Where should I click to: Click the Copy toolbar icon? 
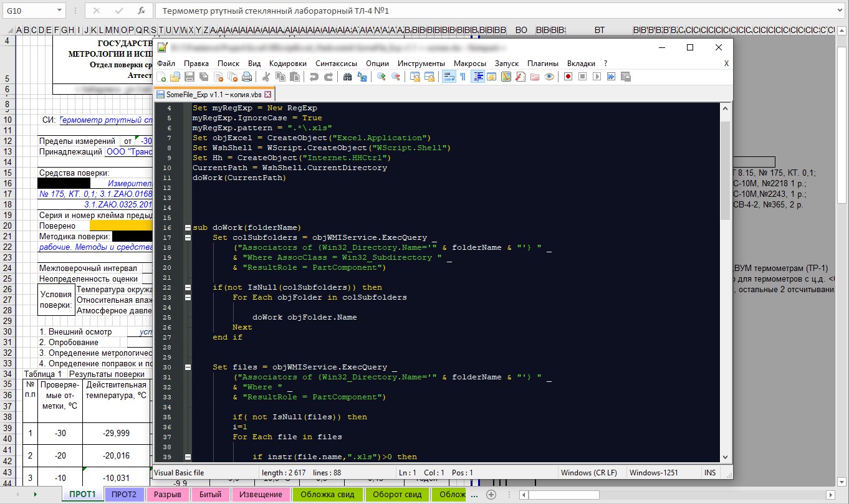pyautogui.click(x=280, y=77)
